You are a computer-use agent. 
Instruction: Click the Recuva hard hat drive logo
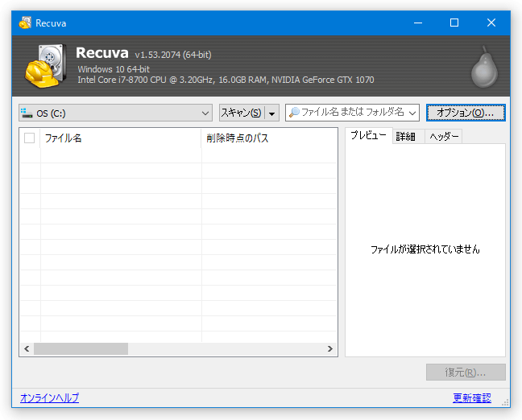pos(45,66)
